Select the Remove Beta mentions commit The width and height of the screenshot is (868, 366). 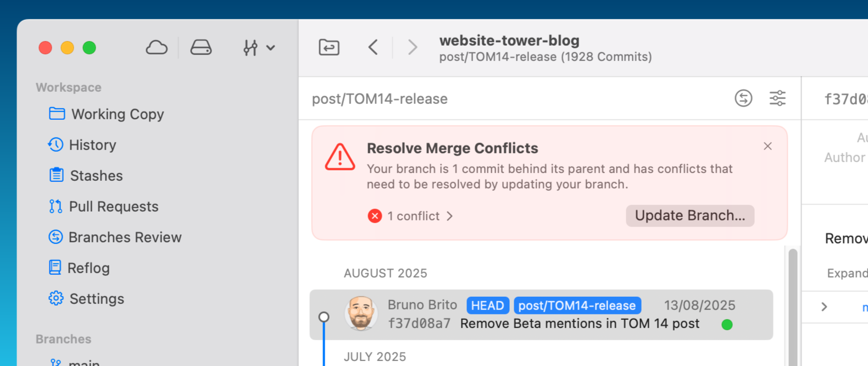(x=579, y=323)
